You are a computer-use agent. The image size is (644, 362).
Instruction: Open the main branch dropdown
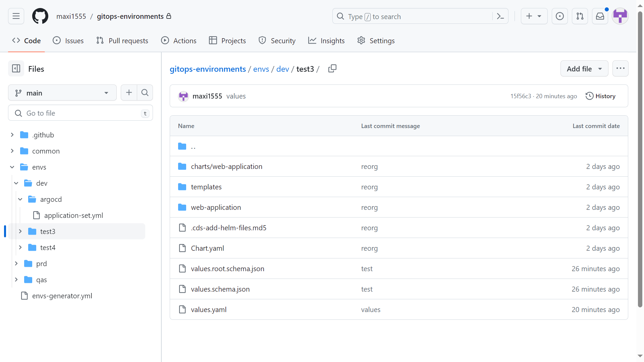click(x=62, y=93)
